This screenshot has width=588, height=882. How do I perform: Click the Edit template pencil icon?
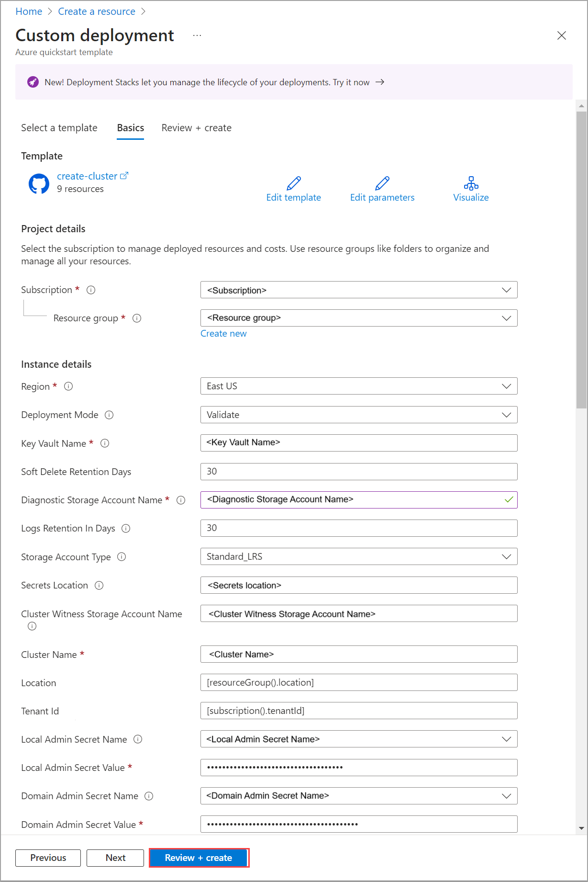tap(294, 183)
